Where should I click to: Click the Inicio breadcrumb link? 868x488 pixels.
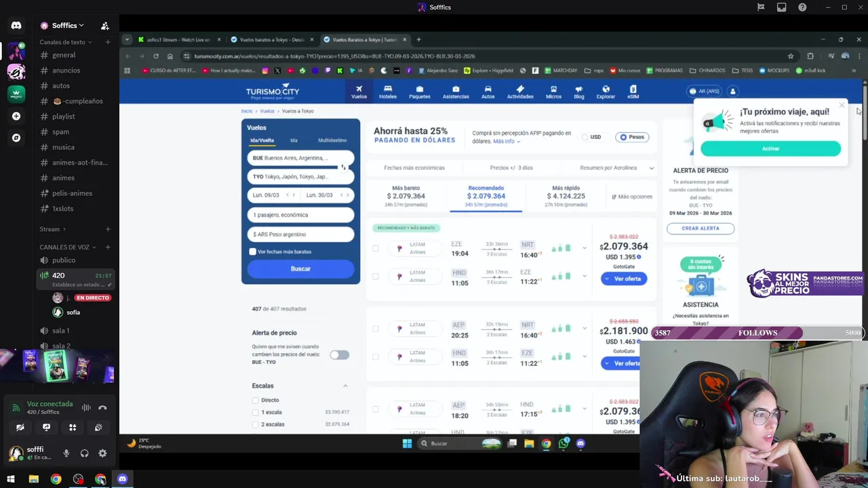click(246, 111)
